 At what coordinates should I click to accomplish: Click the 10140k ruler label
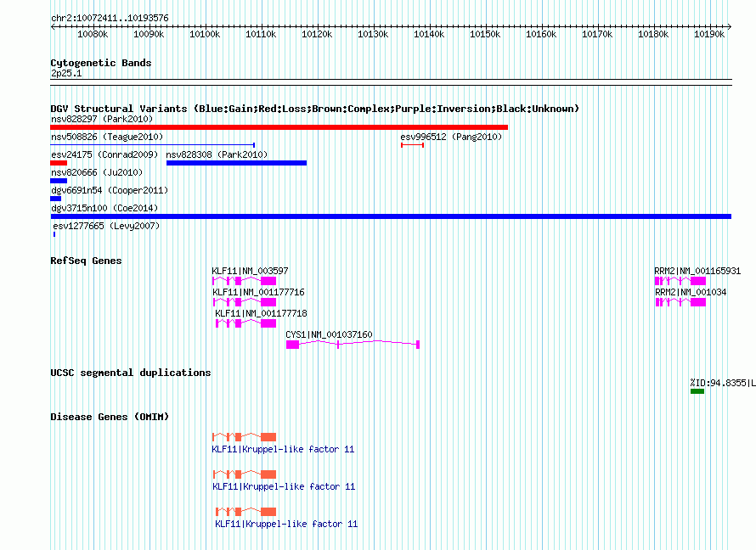(429, 35)
